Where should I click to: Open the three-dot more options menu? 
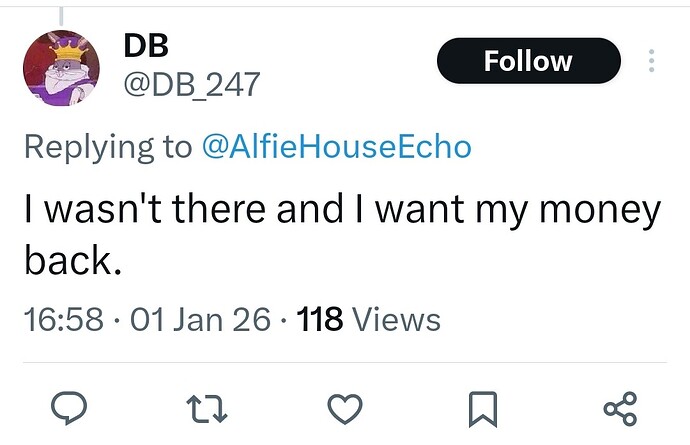pos(651,61)
